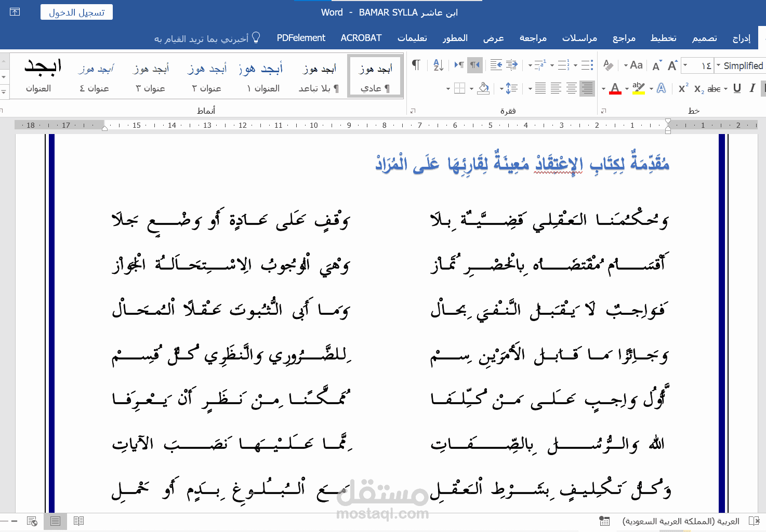
Task: Apply multilevel list formatting
Action: click(541, 65)
